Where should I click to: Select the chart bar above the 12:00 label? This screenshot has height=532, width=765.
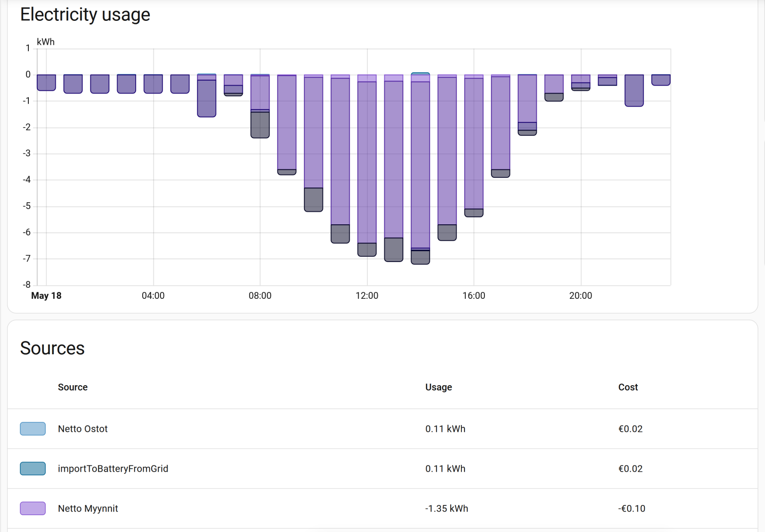[x=367, y=165]
